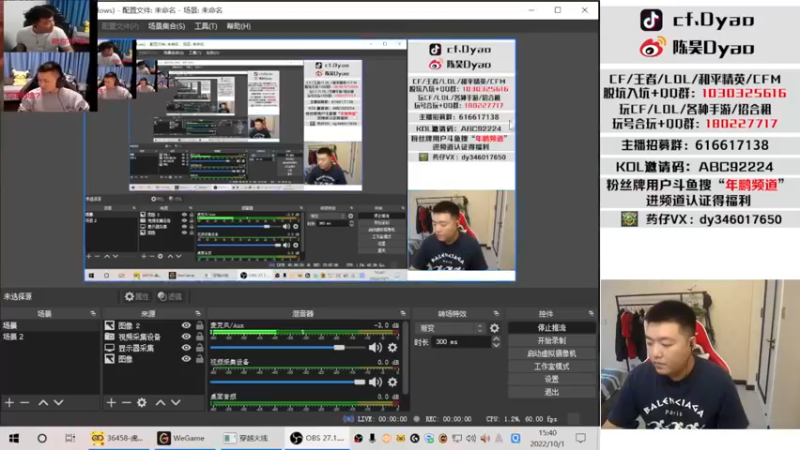Open Windows notification center

pos(581,438)
